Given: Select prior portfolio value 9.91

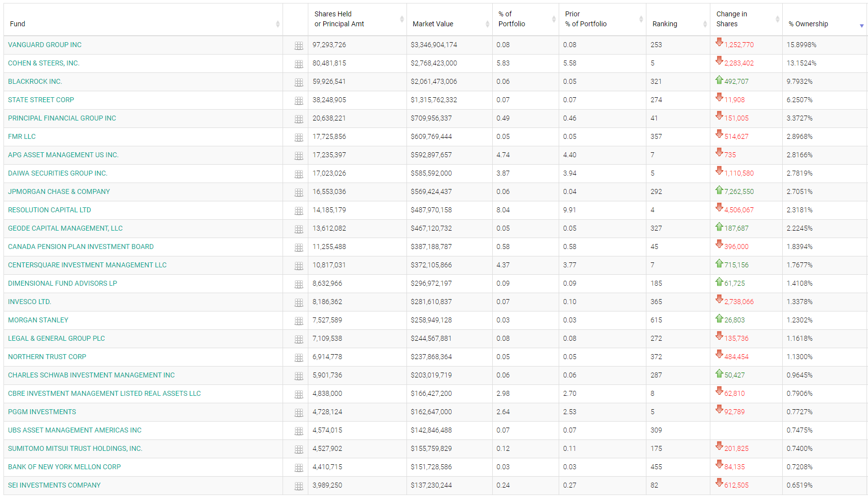Looking at the screenshot, I should point(570,210).
